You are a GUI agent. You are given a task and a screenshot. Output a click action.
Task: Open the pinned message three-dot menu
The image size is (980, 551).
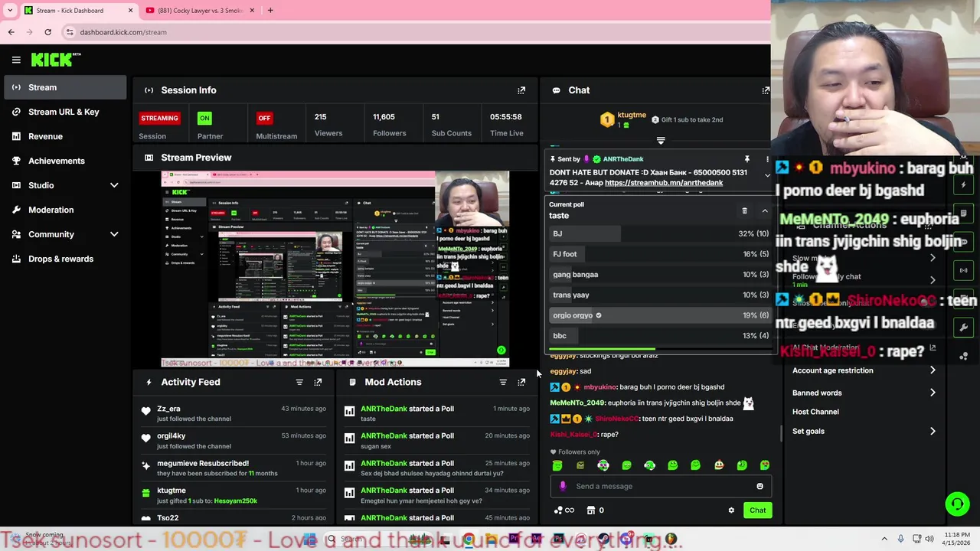767,159
